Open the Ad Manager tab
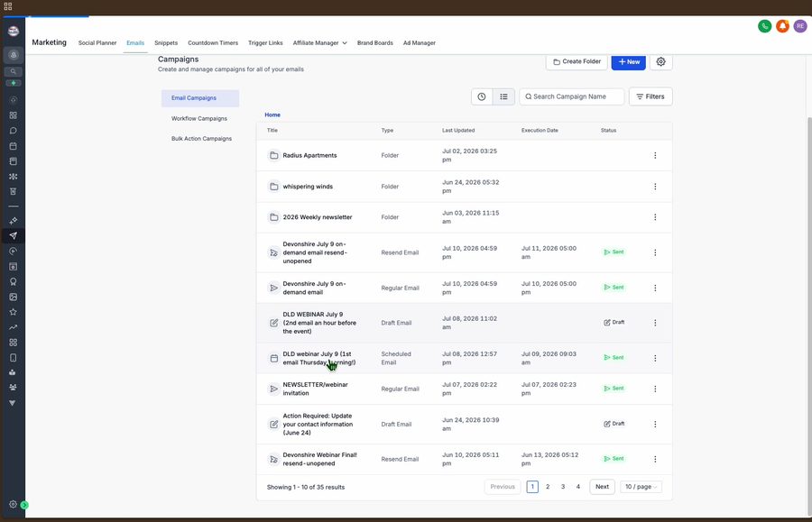The height and width of the screenshot is (522, 812). coord(419,43)
